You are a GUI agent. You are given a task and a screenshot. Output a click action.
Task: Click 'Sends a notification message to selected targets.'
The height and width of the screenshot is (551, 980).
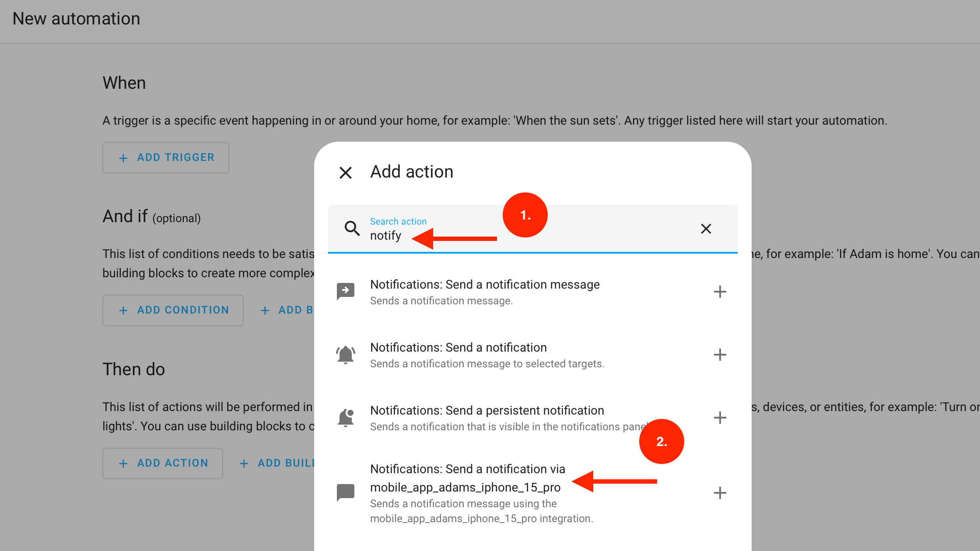point(487,364)
